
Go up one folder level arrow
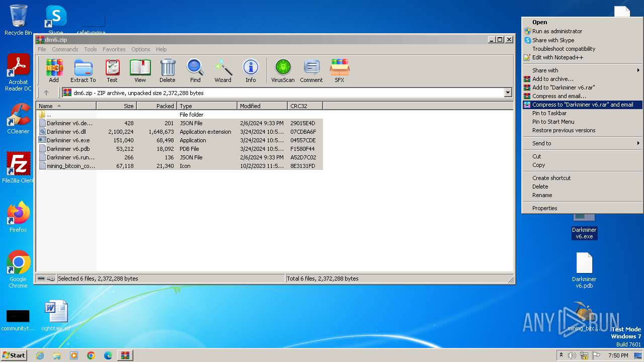(x=46, y=93)
